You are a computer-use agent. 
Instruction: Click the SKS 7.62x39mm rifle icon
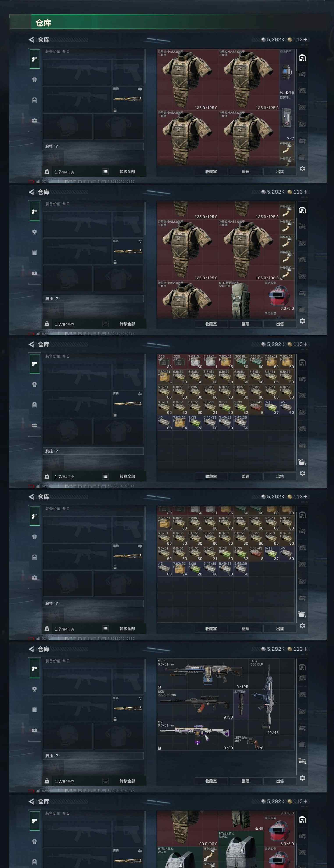195,704
